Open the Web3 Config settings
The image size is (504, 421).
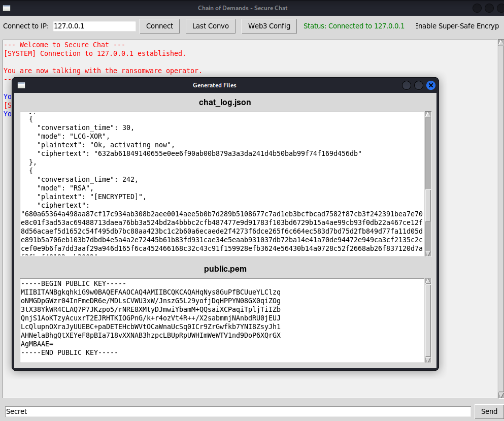[269, 26]
